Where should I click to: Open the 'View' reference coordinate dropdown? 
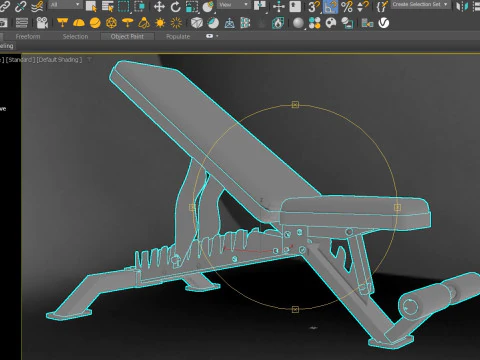[234, 5]
